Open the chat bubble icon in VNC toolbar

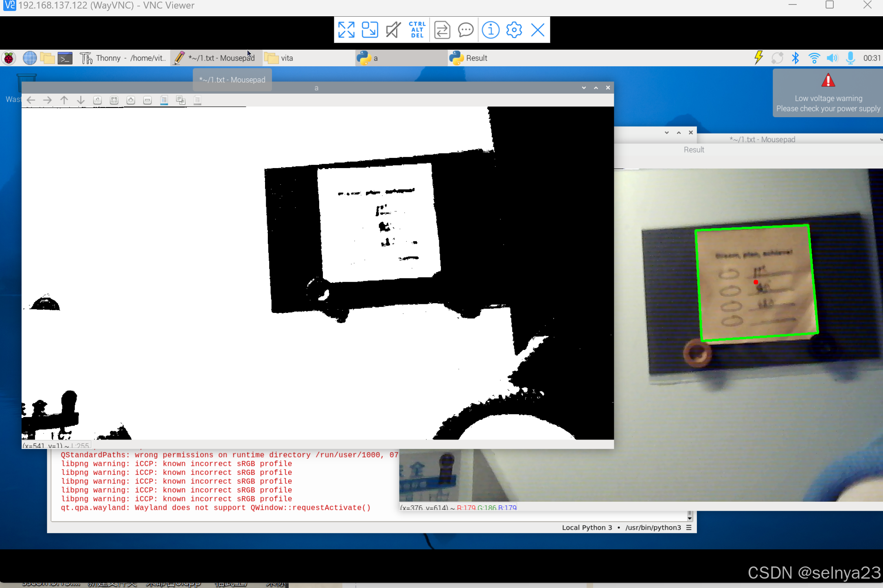pyautogui.click(x=466, y=30)
